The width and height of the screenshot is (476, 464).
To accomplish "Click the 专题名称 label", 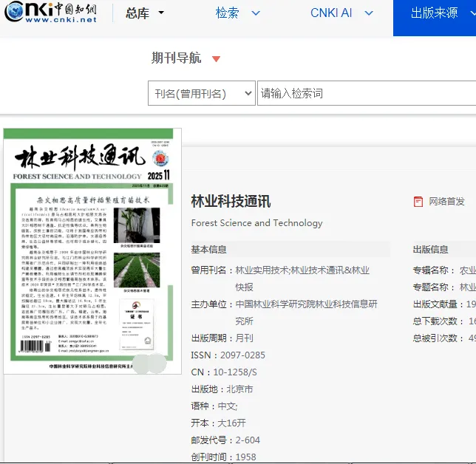I will (x=433, y=287).
